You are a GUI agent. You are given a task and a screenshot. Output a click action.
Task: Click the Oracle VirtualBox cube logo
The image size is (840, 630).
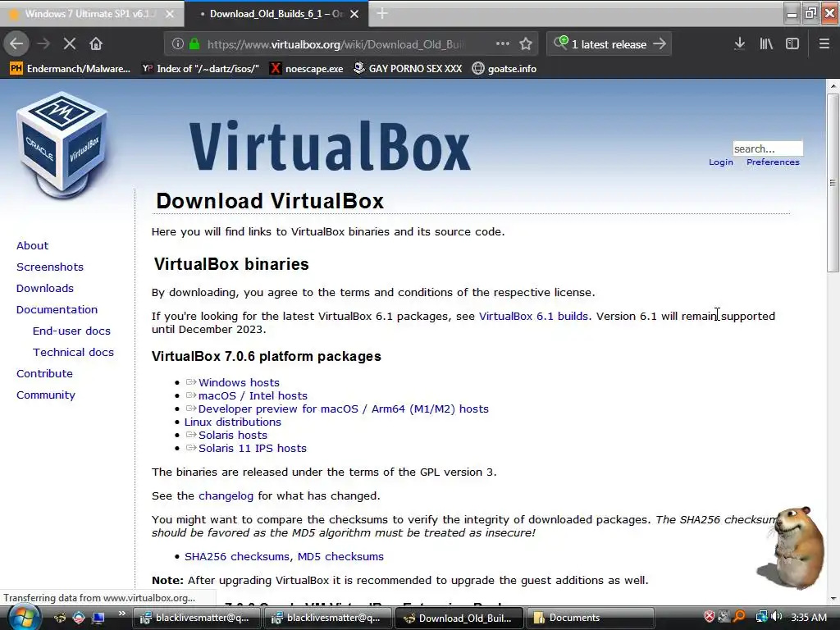(63, 144)
